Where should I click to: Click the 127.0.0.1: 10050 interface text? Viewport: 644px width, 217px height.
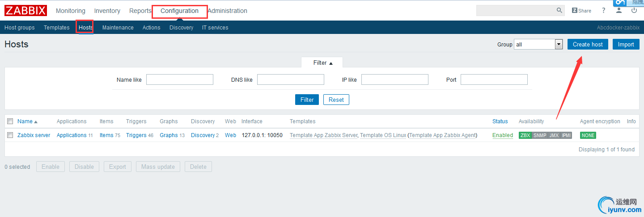click(x=262, y=135)
